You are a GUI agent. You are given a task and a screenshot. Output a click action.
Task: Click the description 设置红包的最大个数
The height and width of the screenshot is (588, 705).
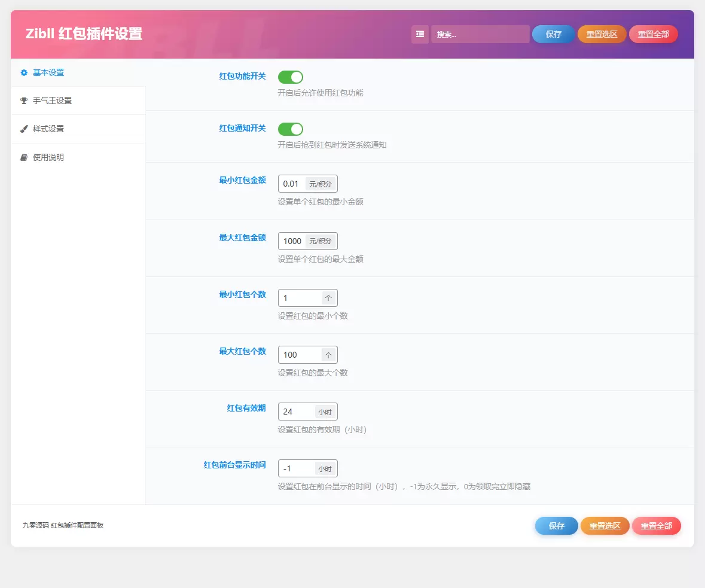[x=313, y=373]
